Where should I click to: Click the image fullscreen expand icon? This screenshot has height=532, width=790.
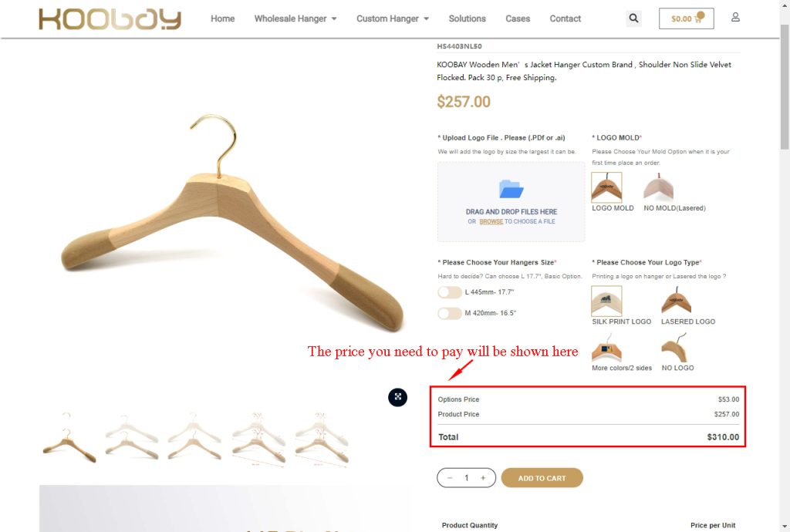pos(397,397)
